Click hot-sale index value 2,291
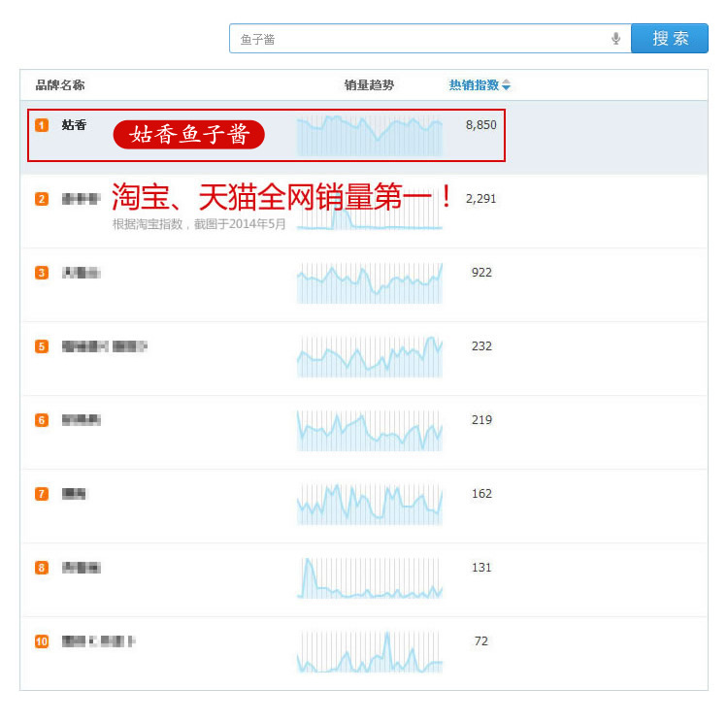This screenshot has width=728, height=722. pos(481,199)
